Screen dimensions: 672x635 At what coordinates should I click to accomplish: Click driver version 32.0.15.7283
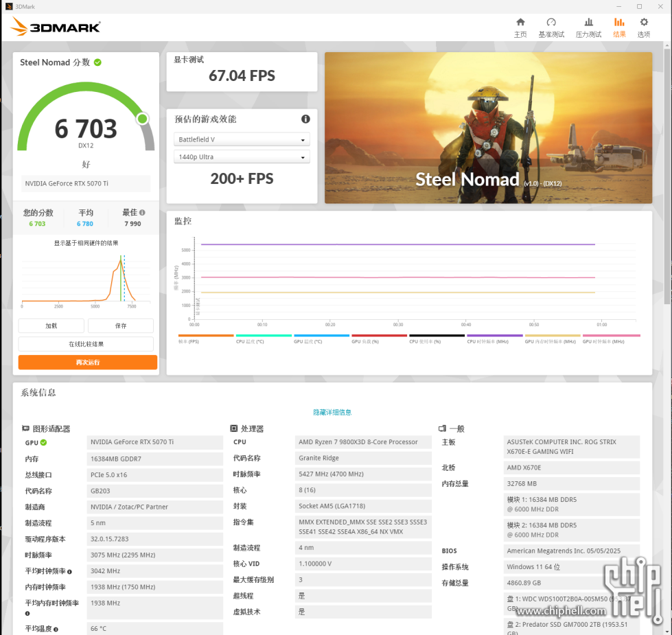[154, 539]
